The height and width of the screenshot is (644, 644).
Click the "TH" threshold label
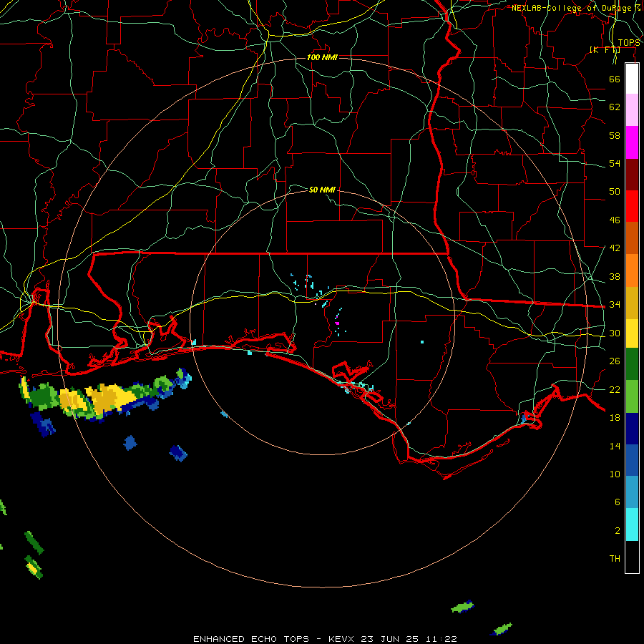click(x=615, y=559)
